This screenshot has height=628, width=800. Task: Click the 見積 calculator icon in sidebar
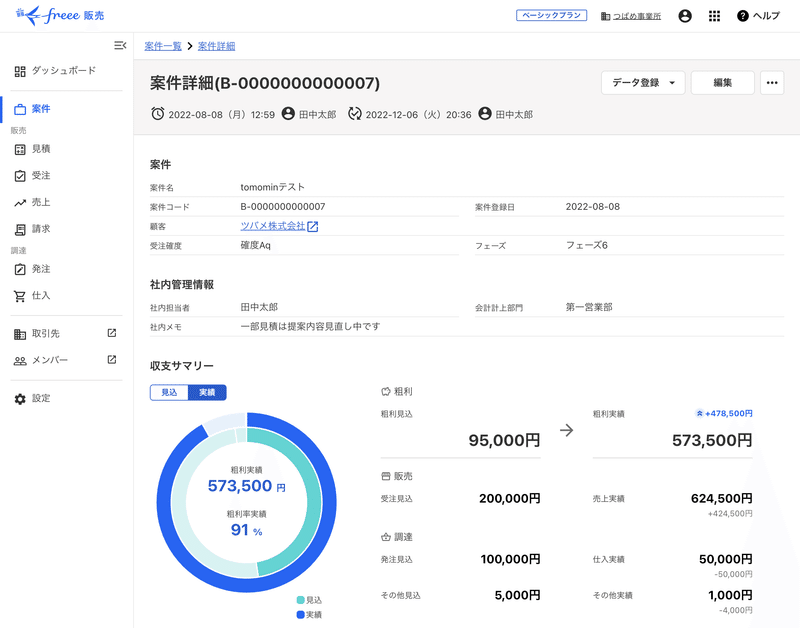(x=20, y=149)
